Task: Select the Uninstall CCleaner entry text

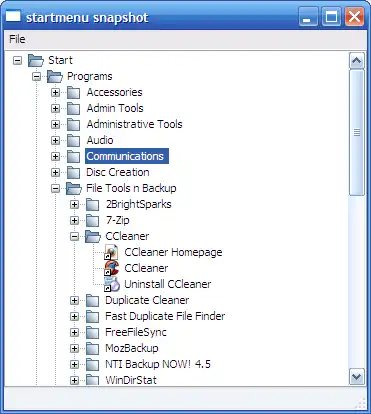Action: [x=168, y=284]
